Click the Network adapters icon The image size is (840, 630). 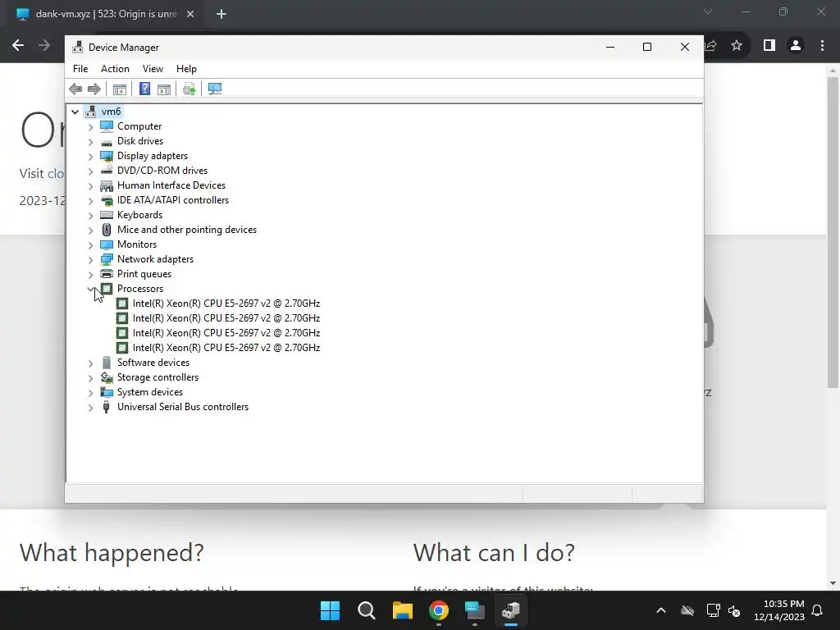[107, 259]
